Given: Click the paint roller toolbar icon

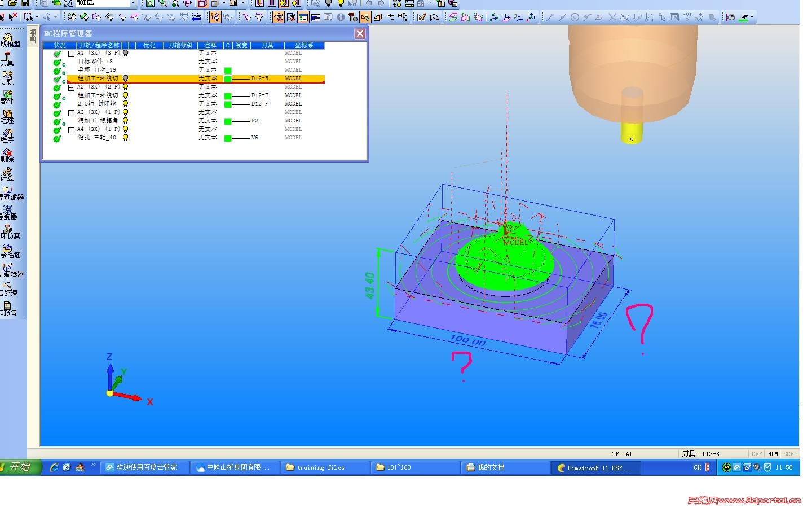Looking at the screenshot, I should [352, 17].
